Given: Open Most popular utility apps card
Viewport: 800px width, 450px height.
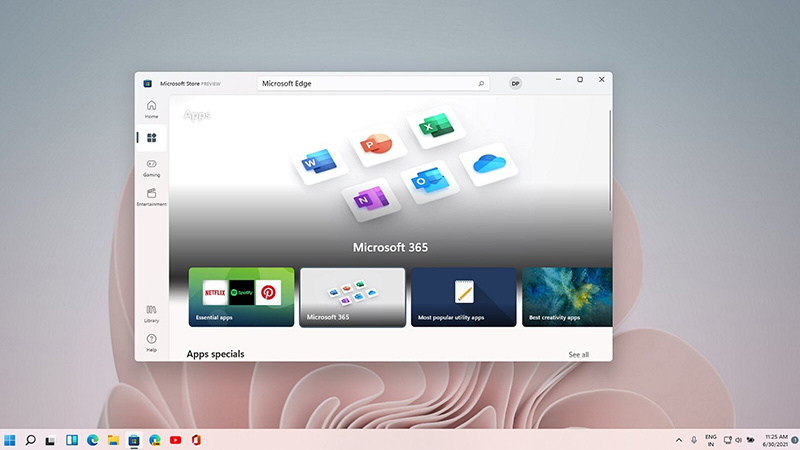Looking at the screenshot, I should pos(464,297).
